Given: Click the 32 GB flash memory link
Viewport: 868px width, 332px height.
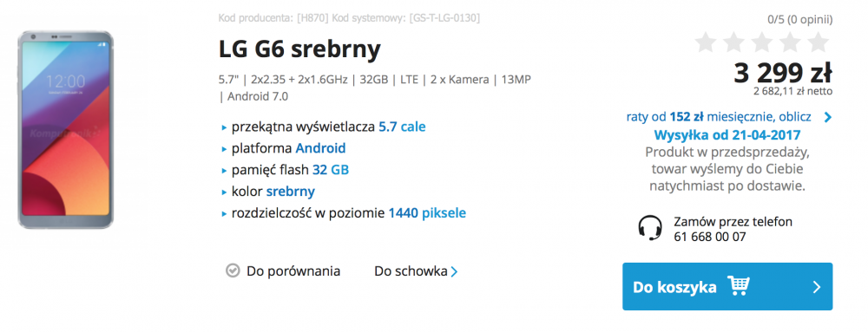Looking at the screenshot, I should 331,170.
